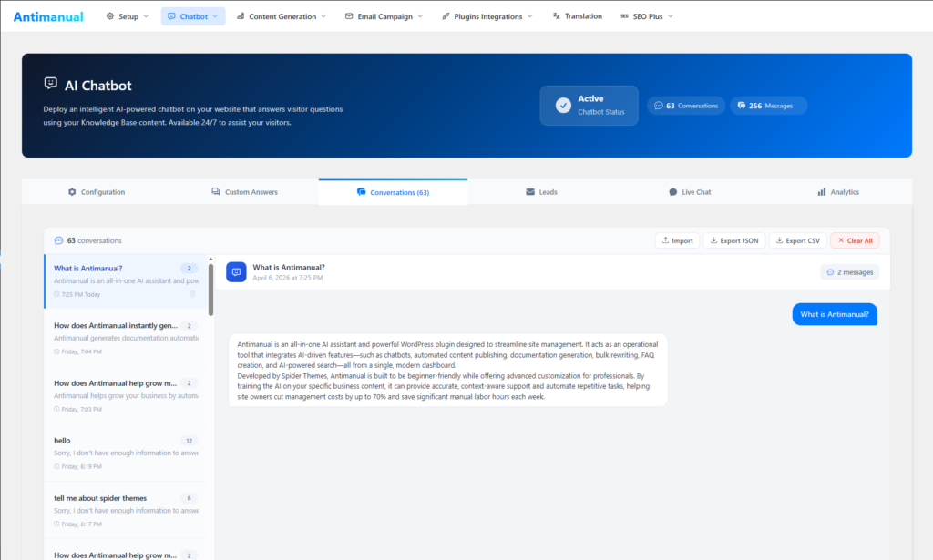Click the Custom Answers tab icon
Viewport: 933px width, 560px height.
[216, 192]
